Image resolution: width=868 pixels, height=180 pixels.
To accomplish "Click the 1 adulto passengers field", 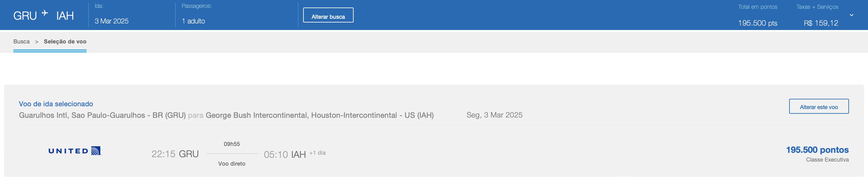I will coord(193,21).
